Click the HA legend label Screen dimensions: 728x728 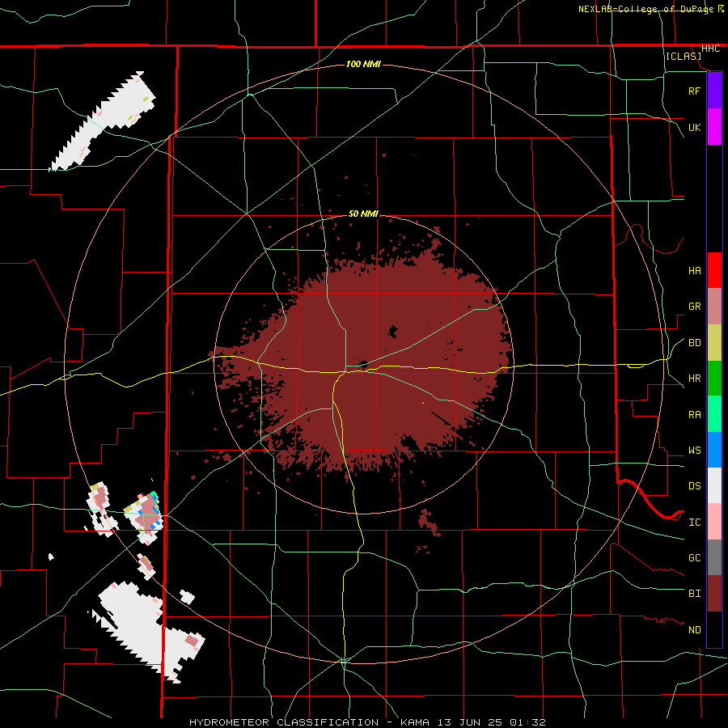click(x=694, y=270)
